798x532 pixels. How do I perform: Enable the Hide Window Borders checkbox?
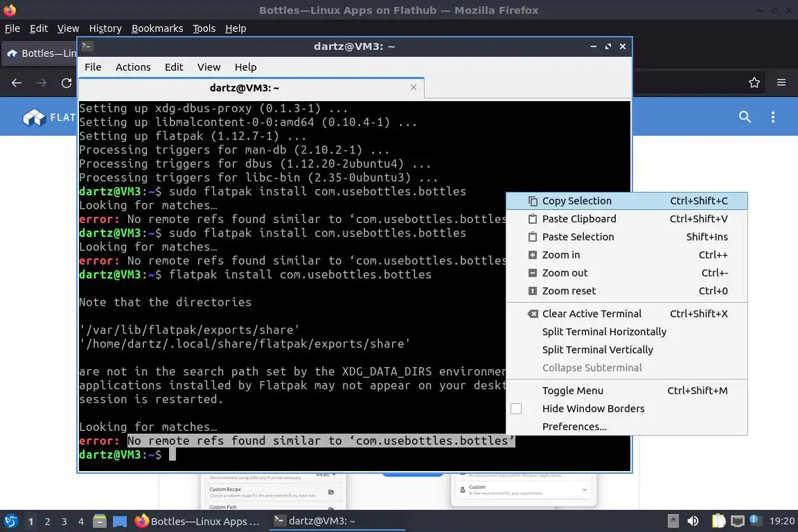[516, 409]
